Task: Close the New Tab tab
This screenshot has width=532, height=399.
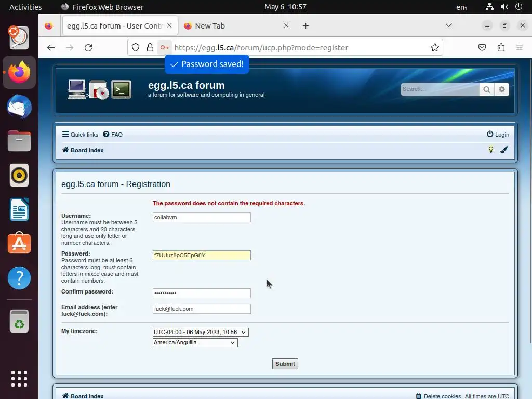Action: click(286, 25)
